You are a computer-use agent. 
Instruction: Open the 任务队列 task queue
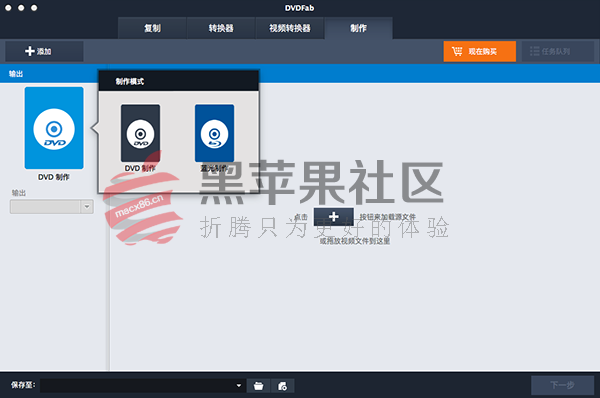click(558, 51)
